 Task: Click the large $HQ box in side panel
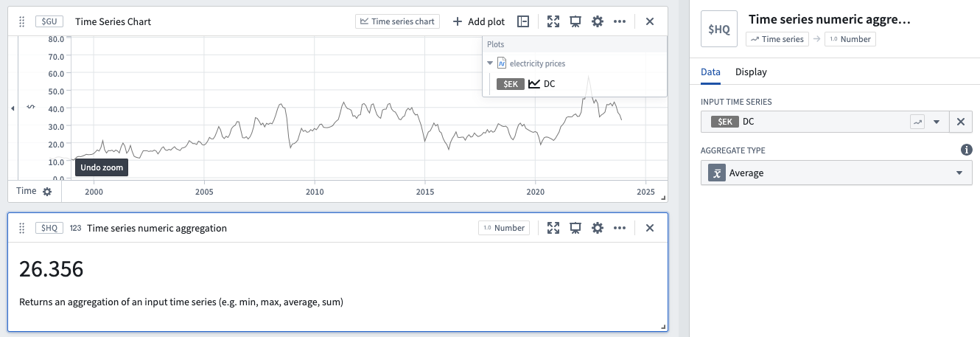tap(718, 29)
